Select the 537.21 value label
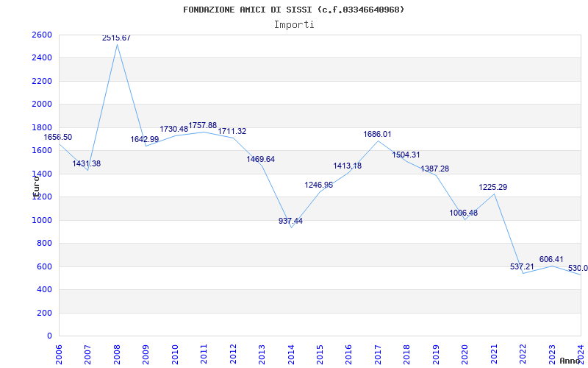 click(x=522, y=267)
